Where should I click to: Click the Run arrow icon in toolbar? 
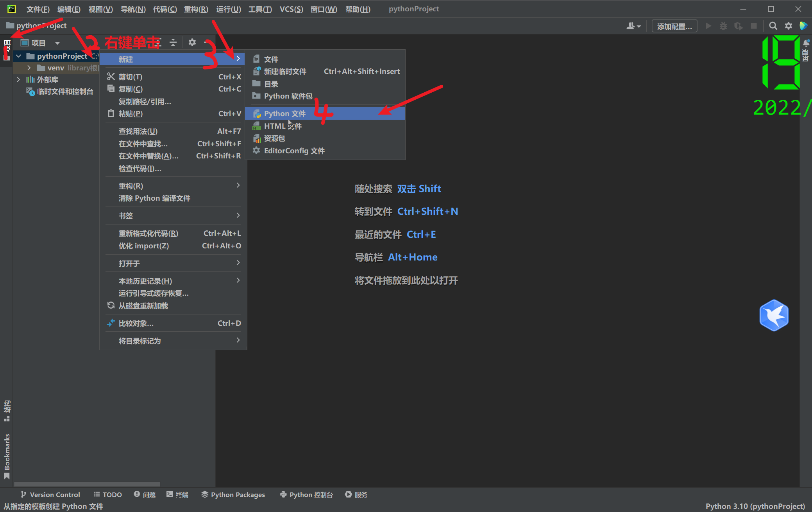pyautogui.click(x=708, y=26)
